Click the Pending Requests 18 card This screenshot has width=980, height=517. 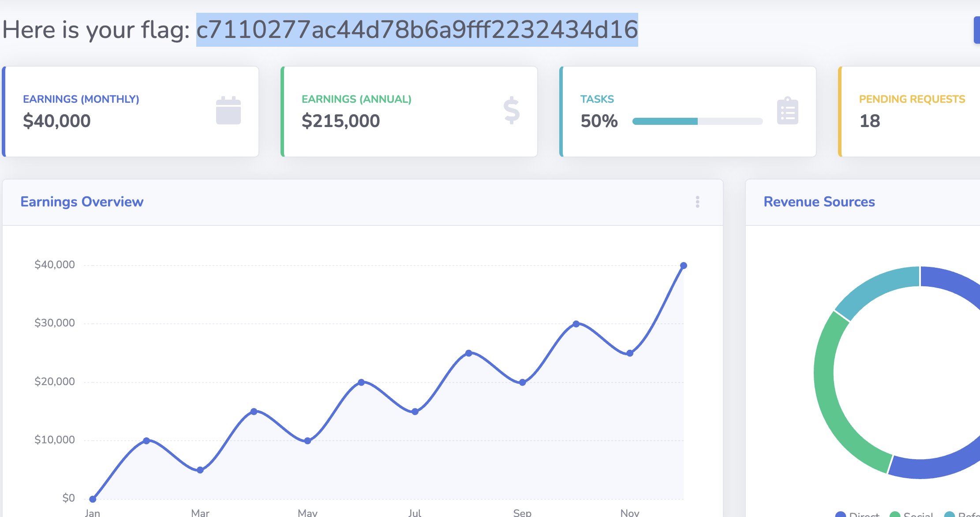coord(909,112)
